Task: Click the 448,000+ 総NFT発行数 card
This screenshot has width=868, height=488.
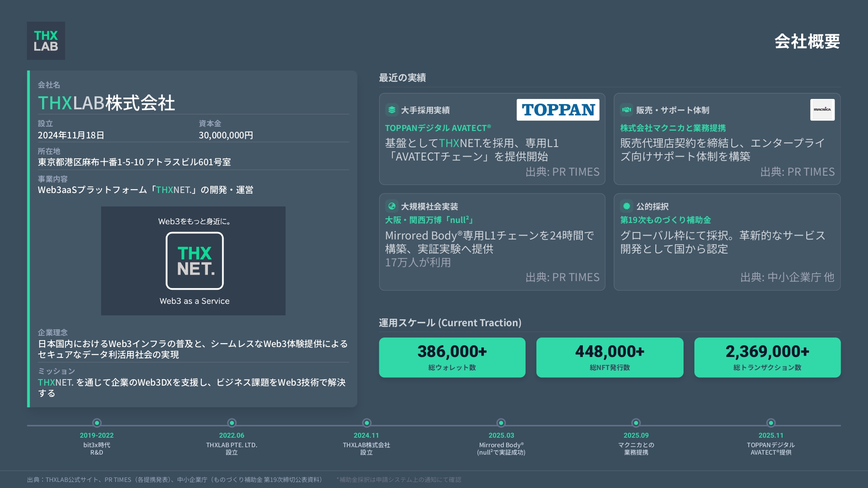Action: (609, 357)
